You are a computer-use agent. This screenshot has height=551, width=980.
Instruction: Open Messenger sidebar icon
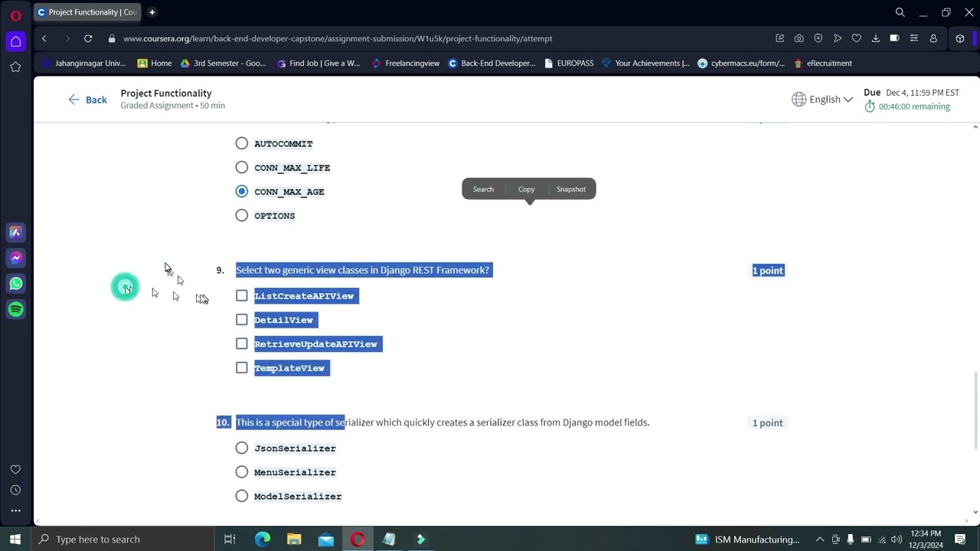pyautogui.click(x=15, y=259)
